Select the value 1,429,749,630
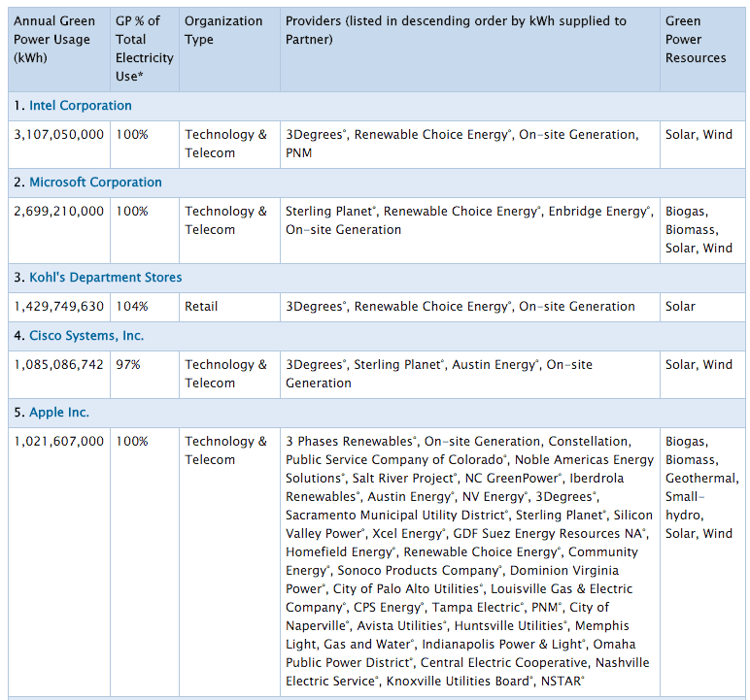This screenshot has height=700, width=750. 59,307
